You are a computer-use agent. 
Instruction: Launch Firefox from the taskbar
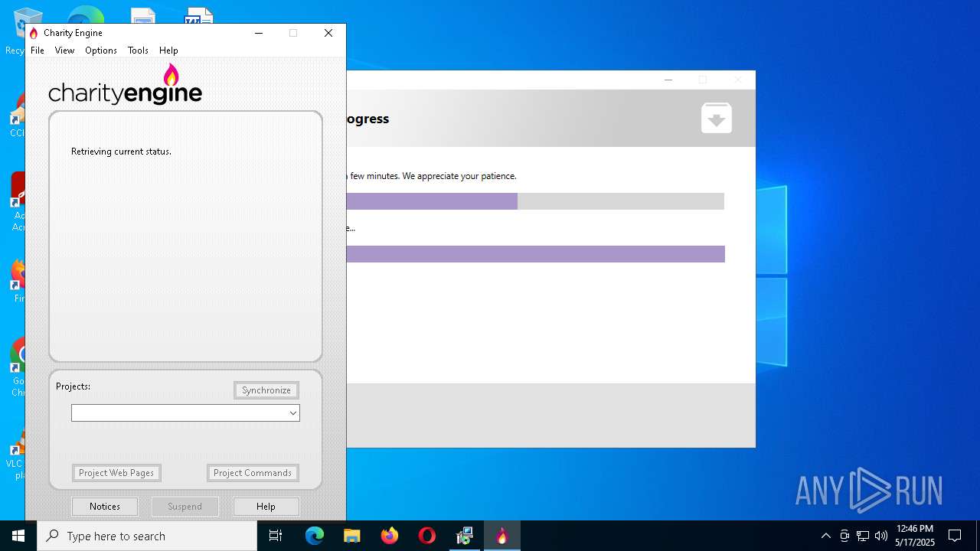(390, 536)
